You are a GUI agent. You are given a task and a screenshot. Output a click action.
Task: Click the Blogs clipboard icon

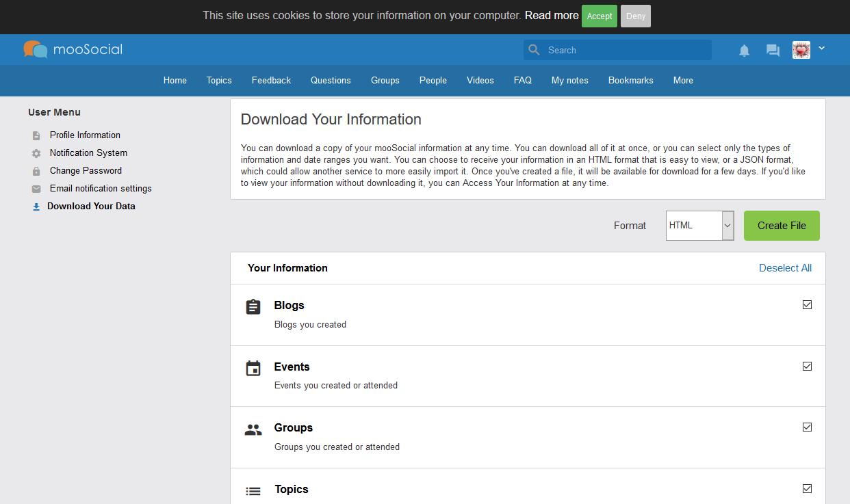[x=253, y=307]
